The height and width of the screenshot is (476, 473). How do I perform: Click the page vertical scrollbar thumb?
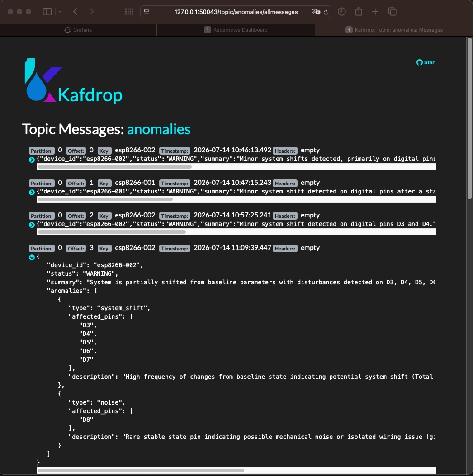pos(470,118)
